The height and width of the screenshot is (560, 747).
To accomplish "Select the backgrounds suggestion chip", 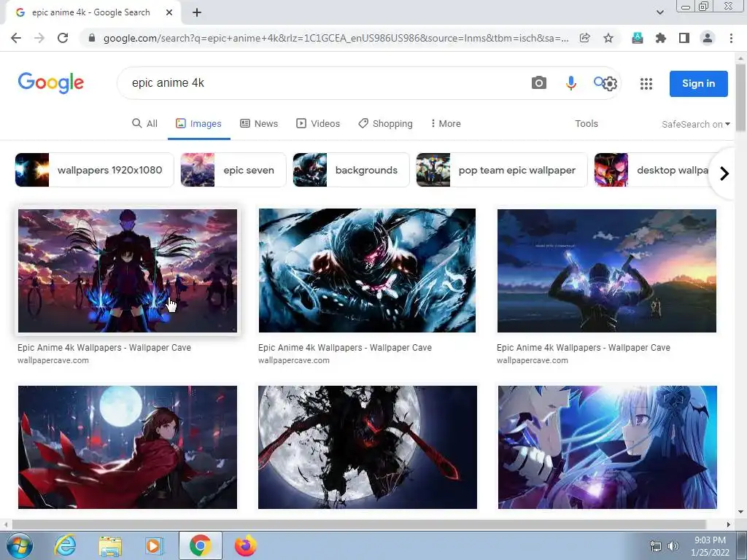I will [x=351, y=170].
